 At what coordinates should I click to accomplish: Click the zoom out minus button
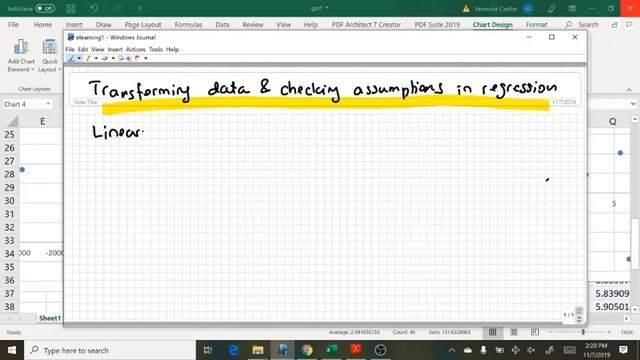[x=550, y=332]
